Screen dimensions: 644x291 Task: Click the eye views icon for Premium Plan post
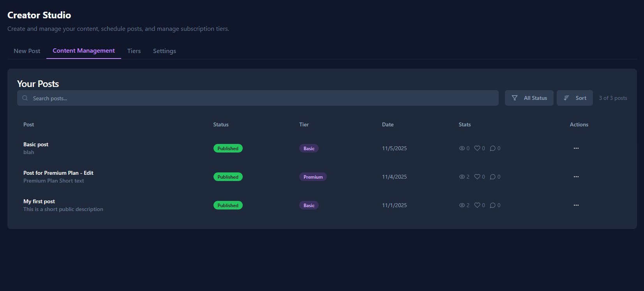[462, 177]
